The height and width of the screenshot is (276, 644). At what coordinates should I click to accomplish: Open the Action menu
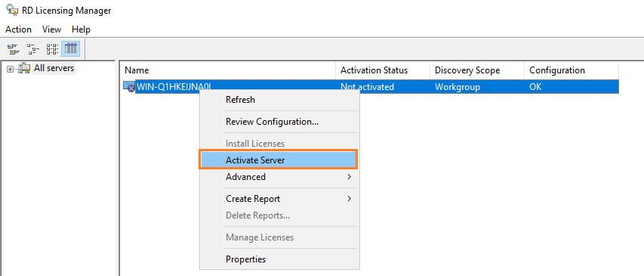(18, 29)
